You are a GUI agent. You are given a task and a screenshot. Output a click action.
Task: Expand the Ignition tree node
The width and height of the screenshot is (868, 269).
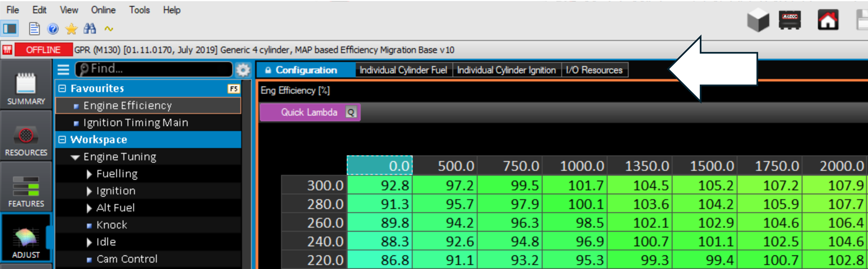(x=89, y=191)
